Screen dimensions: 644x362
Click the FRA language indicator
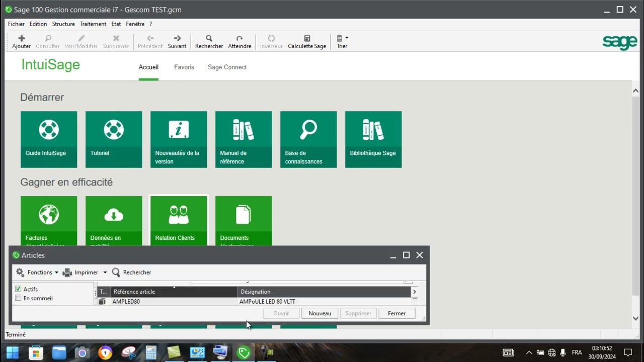pyautogui.click(x=577, y=352)
